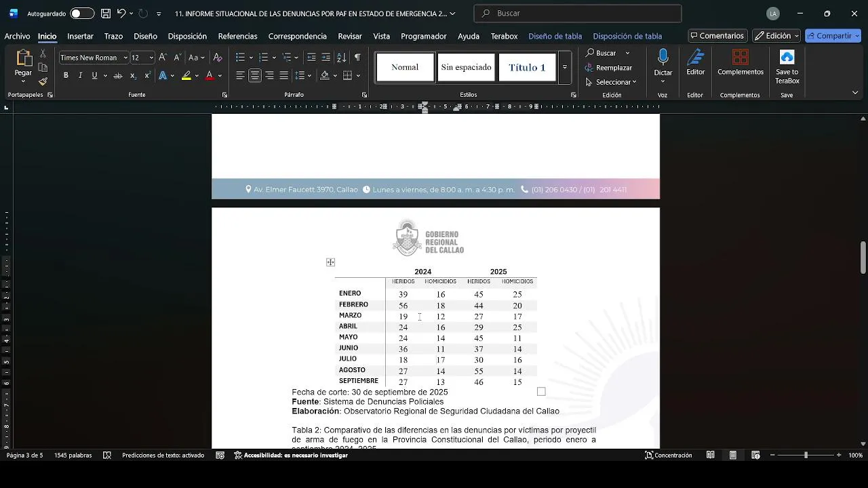
Task: Switch to Insertar tab
Action: click(x=80, y=36)
